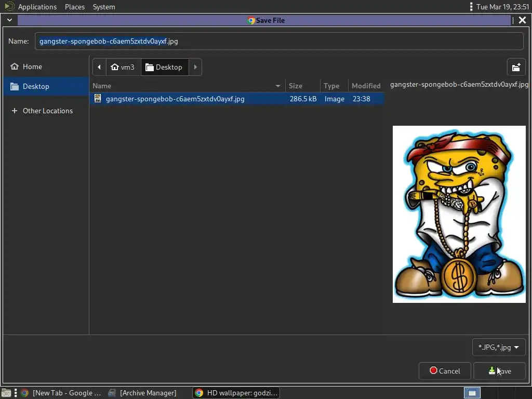Click the forward arrow in path bar
Viewport: 532px width, 399px height.
pyautogui.click(x=195, y=67)
